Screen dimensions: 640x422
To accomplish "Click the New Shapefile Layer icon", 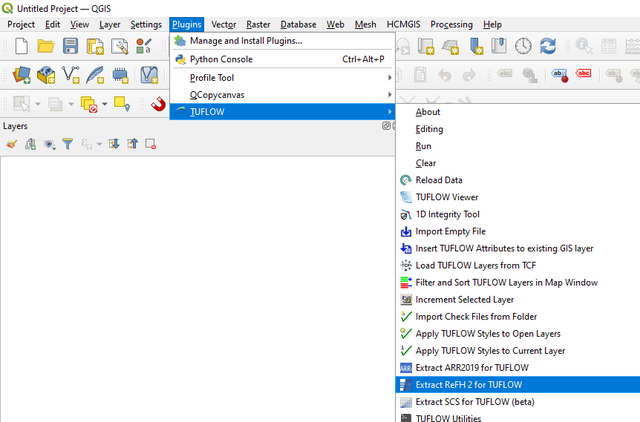I will (x=71, y=75).
